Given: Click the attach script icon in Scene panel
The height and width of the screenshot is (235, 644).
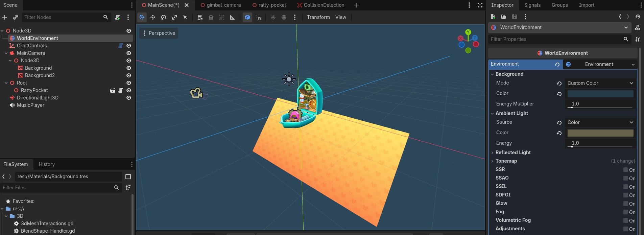Looking at the screenshot, I should pyautogui.click(x=117, y=17).
